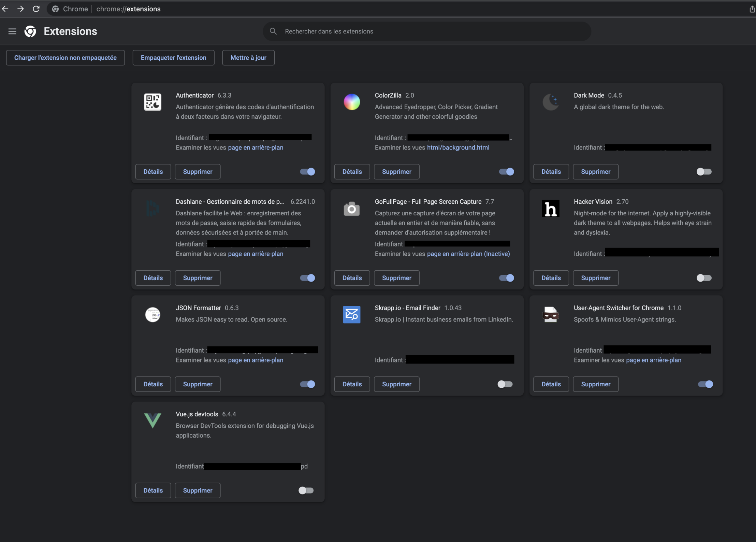Click the search magnifier icon
The height and width of the screenshot is (542, 756).
(x=273, y=31)
